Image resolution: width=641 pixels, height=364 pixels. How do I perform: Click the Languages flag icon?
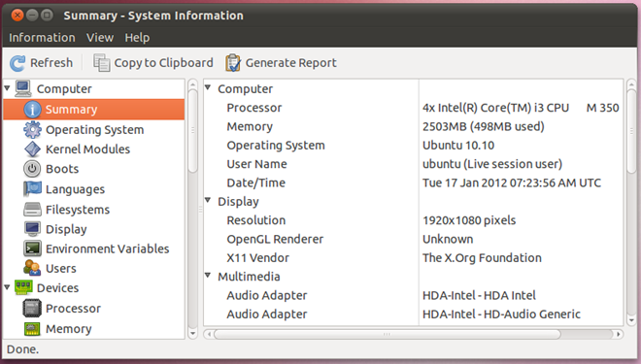pos(32,189)
